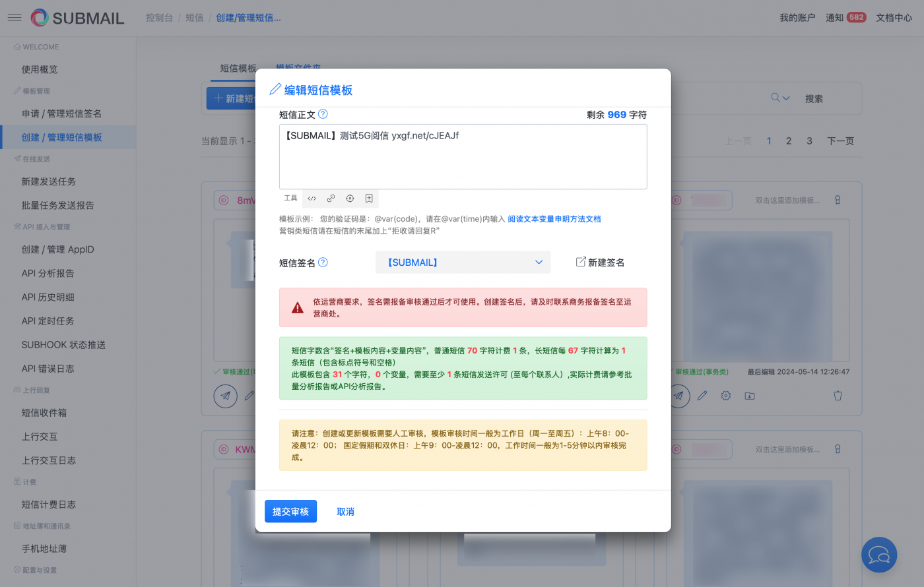The width and height of the screenshot is (924, 587).
Task: Click send icon on the 2024-05-14 template card
Action: (678, 396)
